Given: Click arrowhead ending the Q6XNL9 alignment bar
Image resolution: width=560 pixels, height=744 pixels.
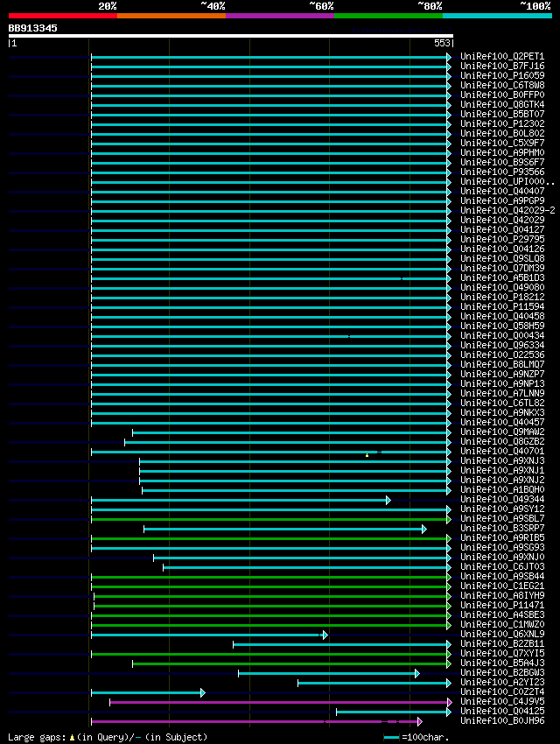Looking at the screenshot, I should point(325,635).
